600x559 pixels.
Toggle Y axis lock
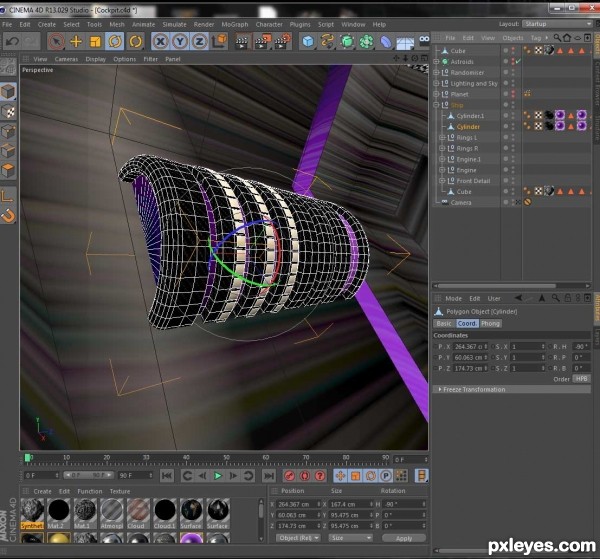click(180, 41)
